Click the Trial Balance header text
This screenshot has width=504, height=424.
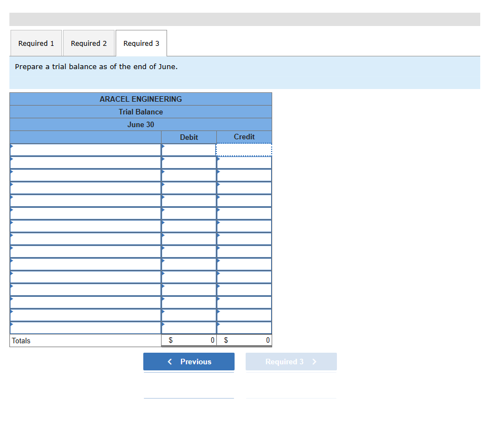click(x=141, y=112)
